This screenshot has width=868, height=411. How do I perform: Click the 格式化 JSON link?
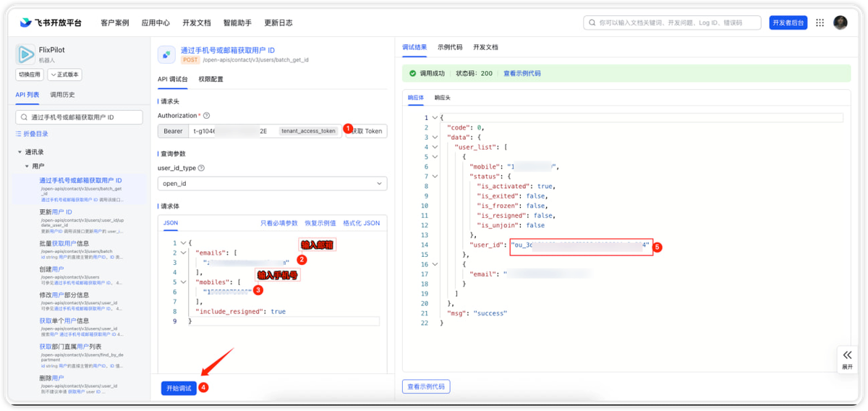[362, 223]
